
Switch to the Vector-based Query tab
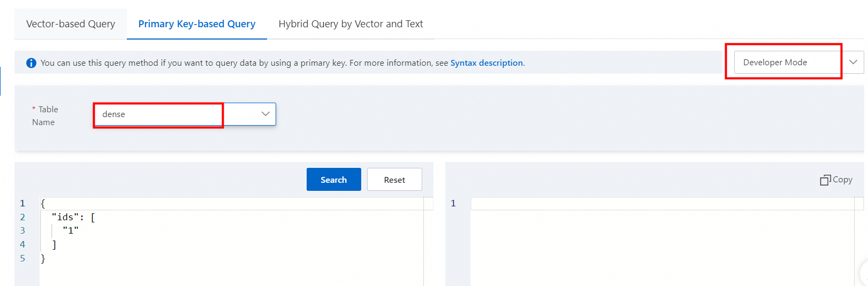[71, 24]
